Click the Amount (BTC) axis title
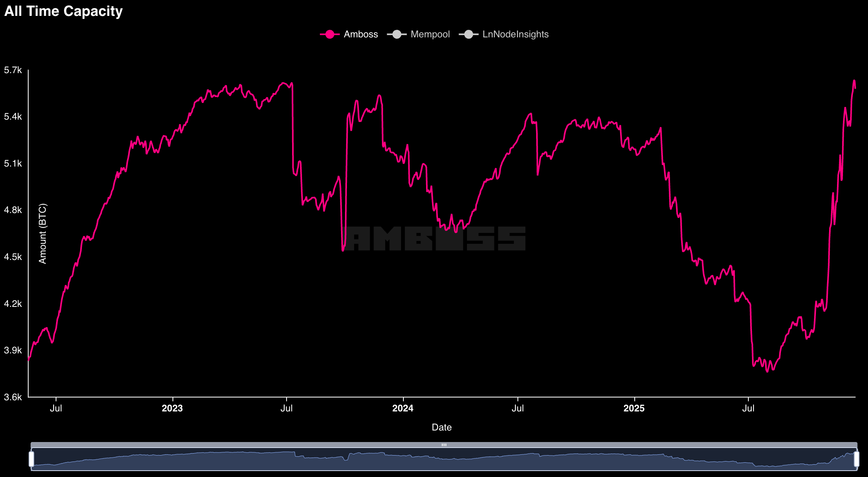This screenshot has height=477, width=868. click(x=43, y=234)
